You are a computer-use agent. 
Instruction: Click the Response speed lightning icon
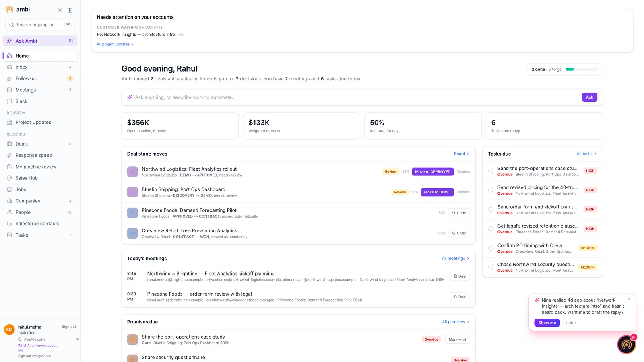[x=10, y=155]
